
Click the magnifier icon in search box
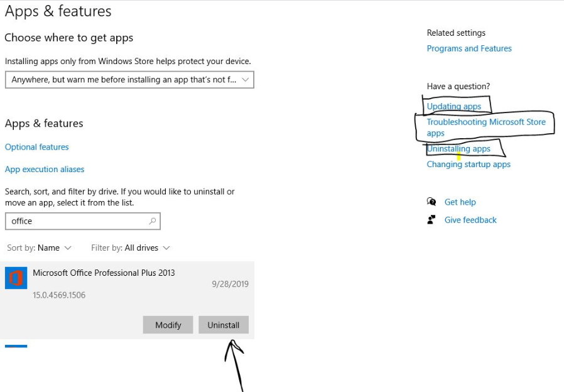(x=153, y=221)
